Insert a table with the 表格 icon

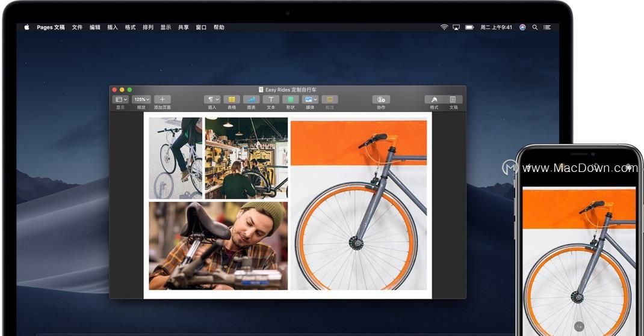pyautogui.click(x=232, y=99)
